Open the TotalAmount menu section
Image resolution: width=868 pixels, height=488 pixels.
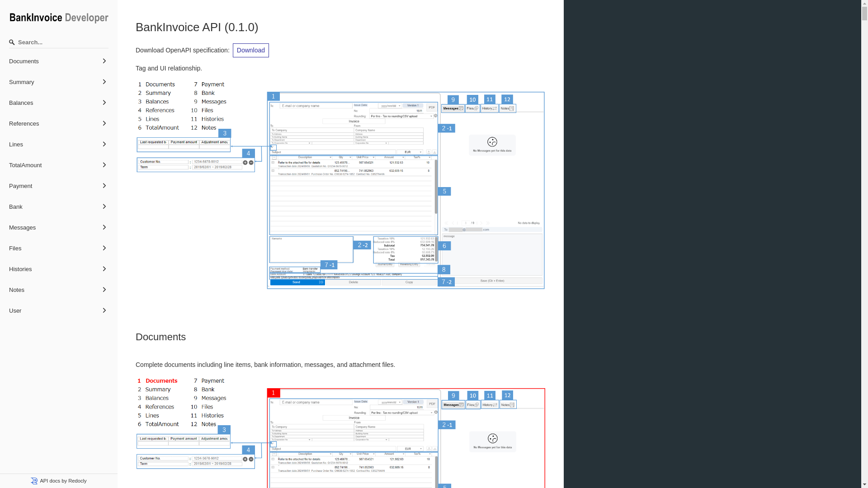59,165
